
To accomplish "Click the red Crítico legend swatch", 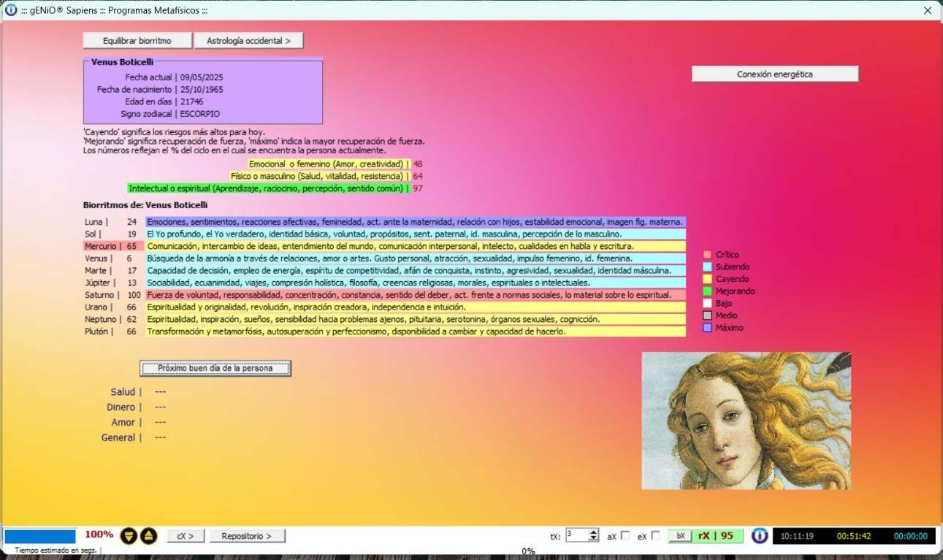I will [707, 255].
